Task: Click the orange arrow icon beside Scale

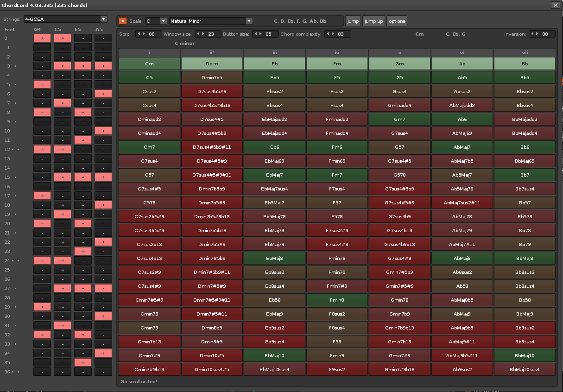Action: pyautogui.click(x=123, y=21)
